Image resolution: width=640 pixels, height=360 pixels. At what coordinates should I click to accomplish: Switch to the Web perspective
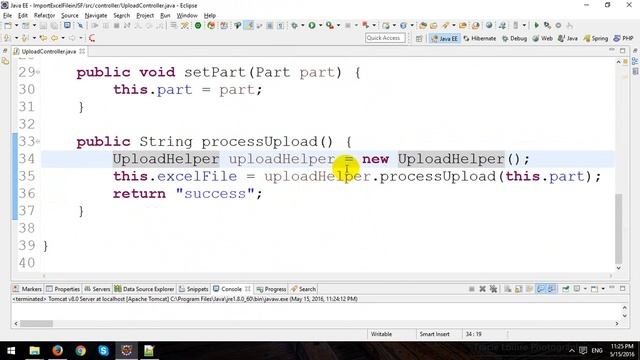point(542,38)
